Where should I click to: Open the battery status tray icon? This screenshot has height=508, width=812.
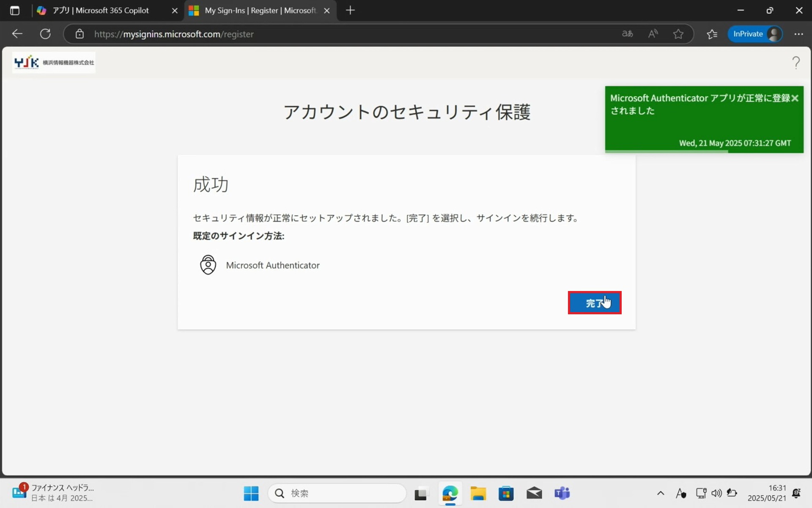point(732,493)
